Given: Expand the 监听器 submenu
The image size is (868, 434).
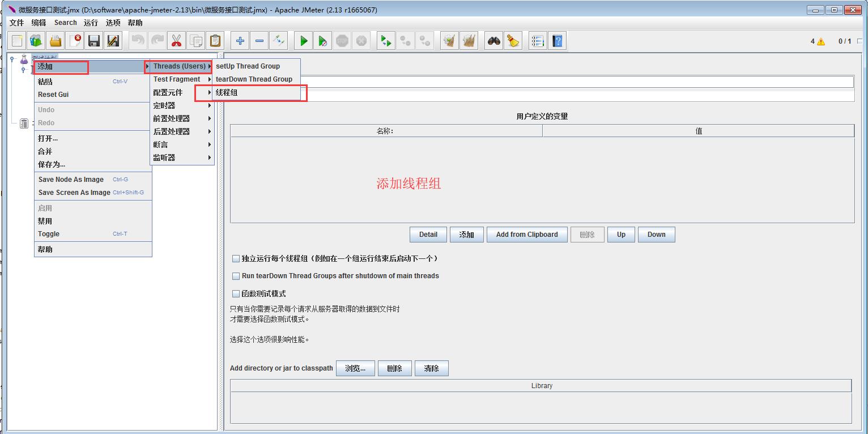Looking at the screenshot, I should point(182,158).
